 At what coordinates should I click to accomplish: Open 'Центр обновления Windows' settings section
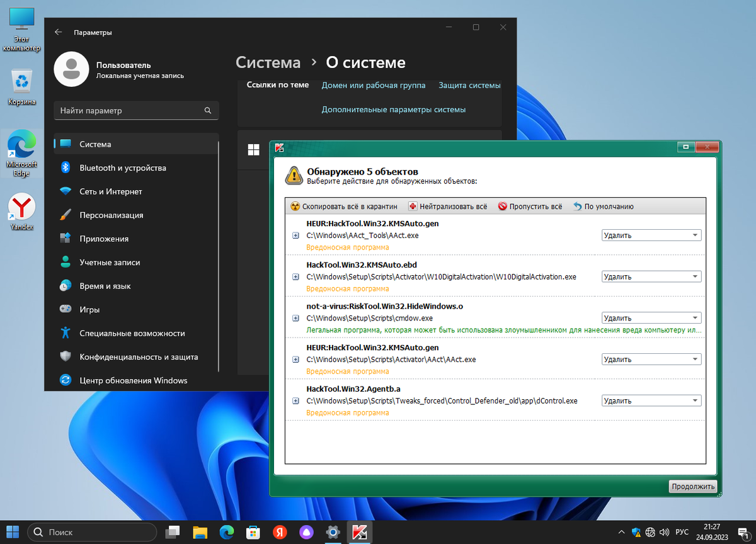[136, 380]
